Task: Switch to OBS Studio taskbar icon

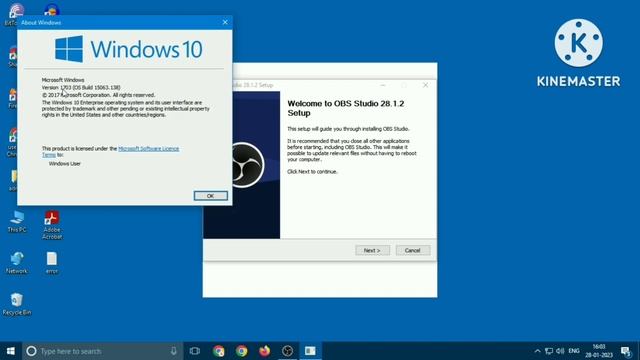Action: (287, 351)
